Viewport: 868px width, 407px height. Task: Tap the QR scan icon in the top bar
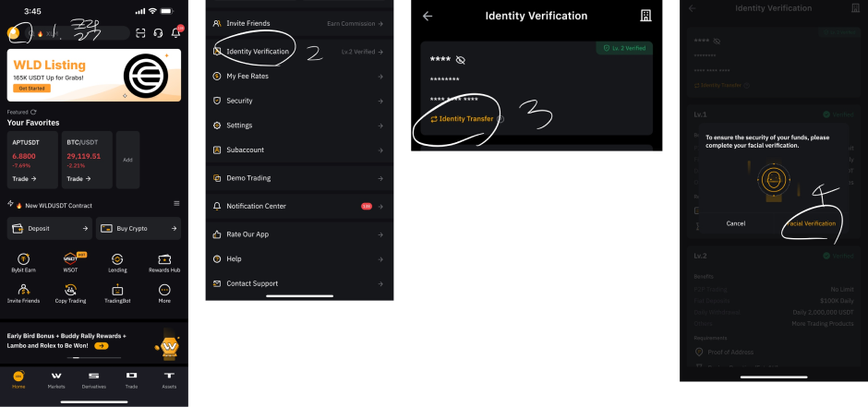(140, 33)
